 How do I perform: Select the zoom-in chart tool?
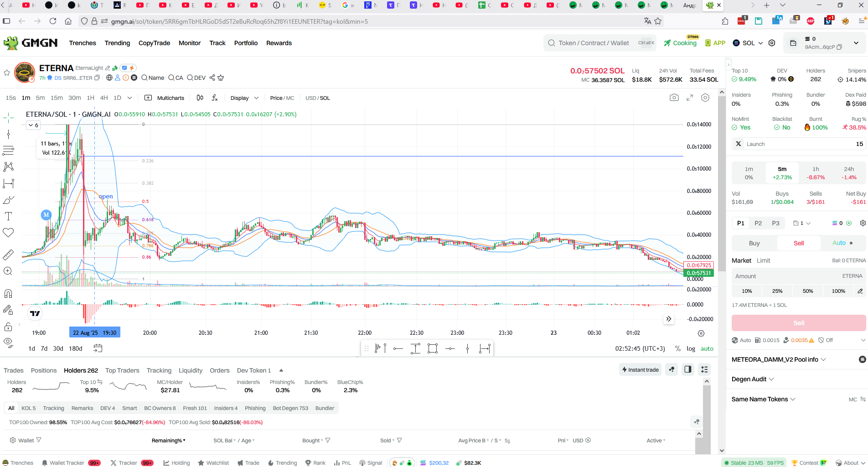click(8, 271)
